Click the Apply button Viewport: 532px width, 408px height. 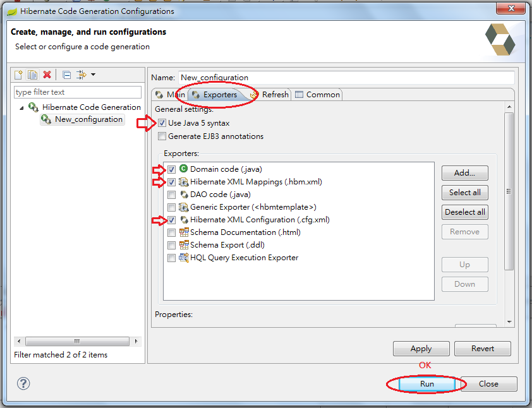tap(421, 349)
